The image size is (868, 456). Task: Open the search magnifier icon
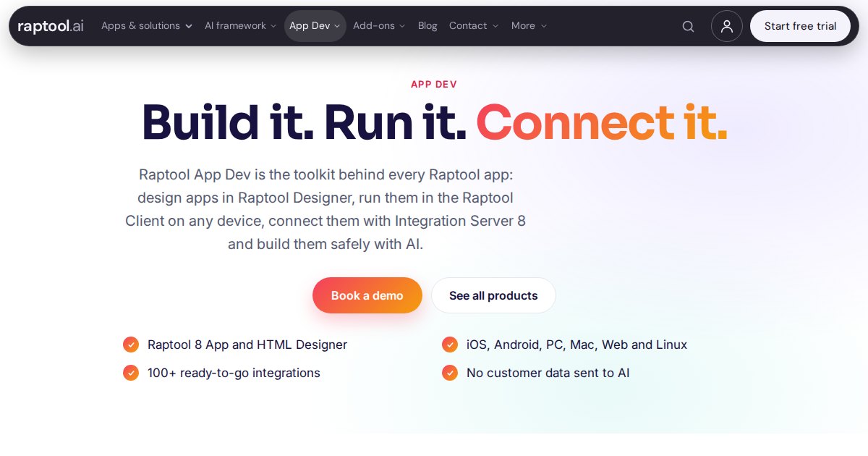688,26
